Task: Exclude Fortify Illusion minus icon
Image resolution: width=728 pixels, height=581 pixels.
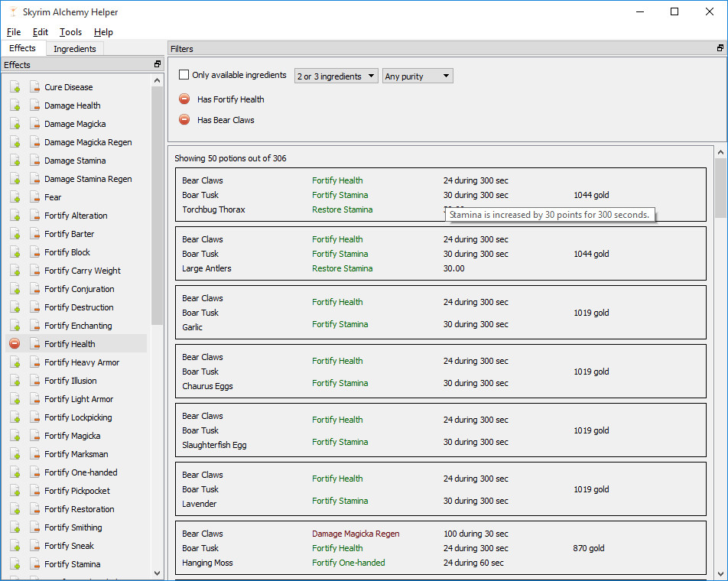Action: 34,381
